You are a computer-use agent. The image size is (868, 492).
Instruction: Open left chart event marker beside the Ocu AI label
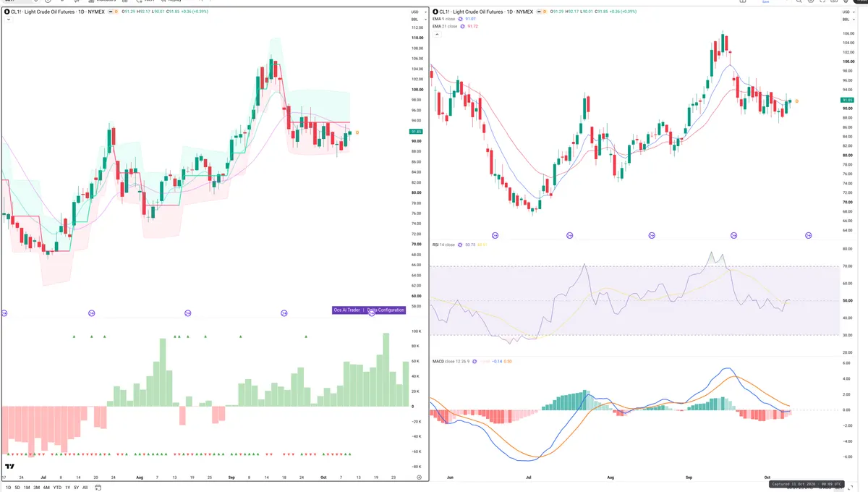click(x=372, y=312)
